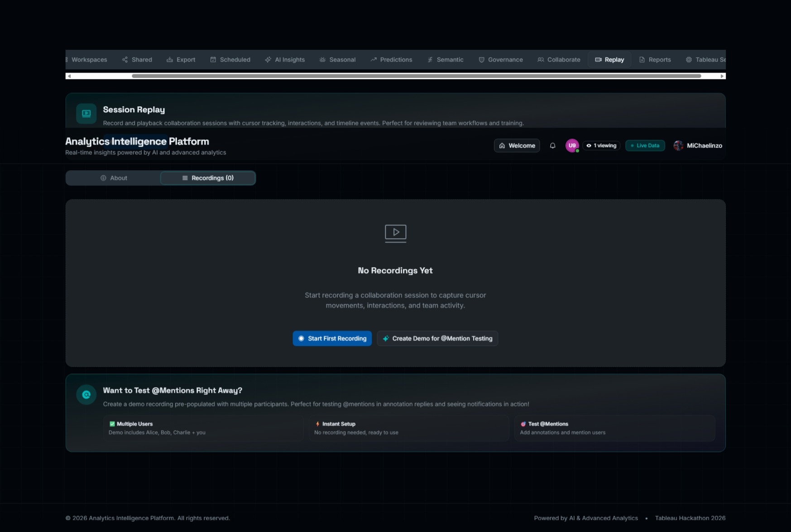Switch to the Shared tab
This screenshot has height=532, width=791.
137,60
